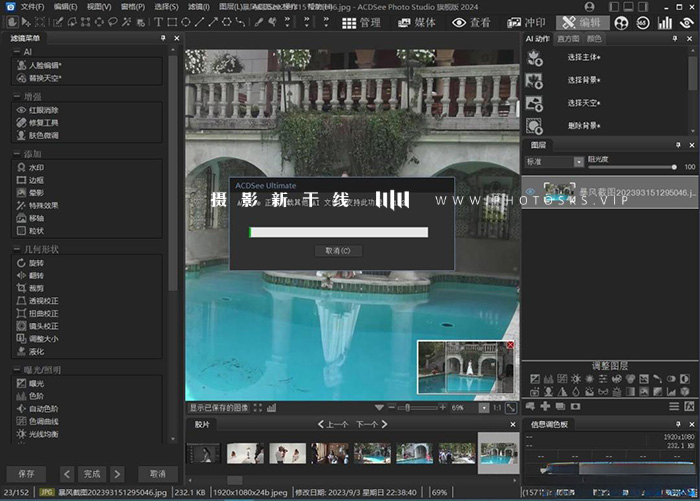Pin the 图层 panel with its pushpin
Image resolution: width=700 pixels, height=501 pixels.
tap(678, 145)
